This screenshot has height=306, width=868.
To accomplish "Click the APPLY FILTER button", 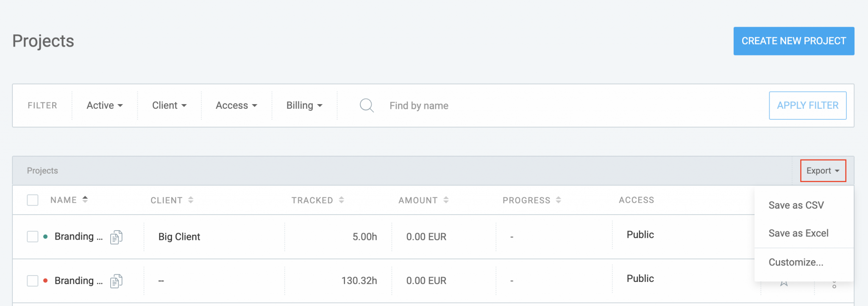I will click(x=807, y=105).
